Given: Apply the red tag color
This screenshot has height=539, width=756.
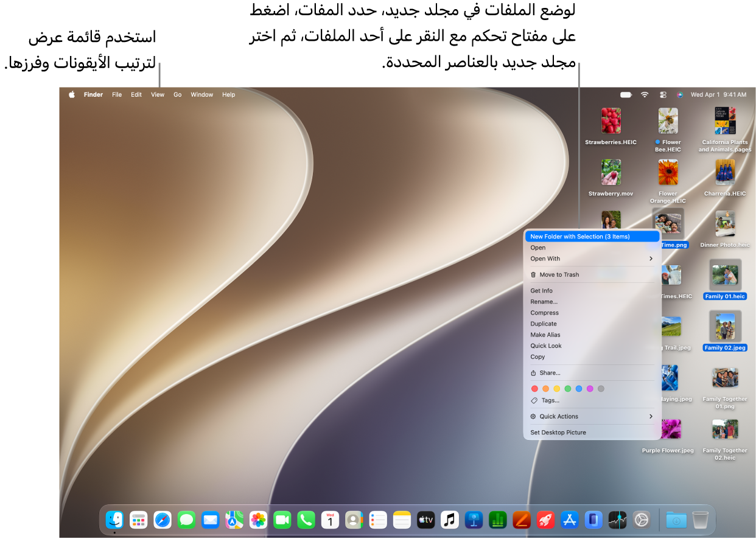Looking at the screenshot, I should [534, 388].
